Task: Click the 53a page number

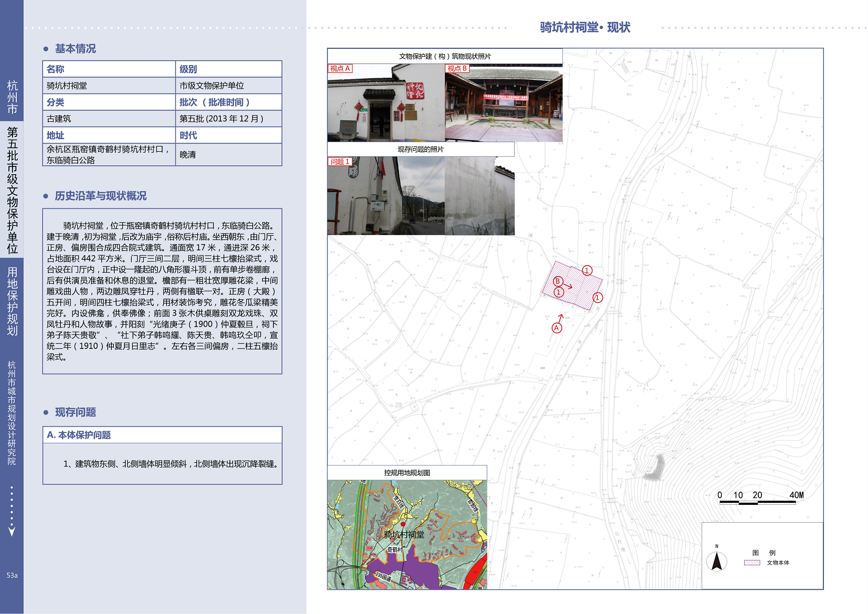Action: (12, 575)
